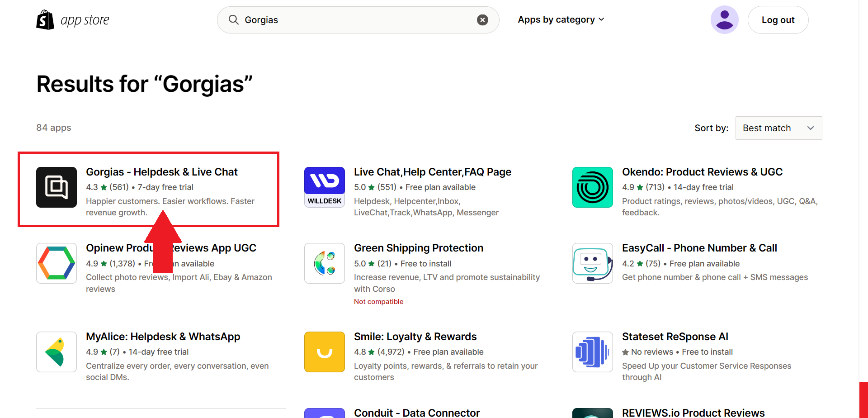Viewport: 868px width, 418px height.
Task: Open the Shopify app store logo
Action: tap(73, 20)
